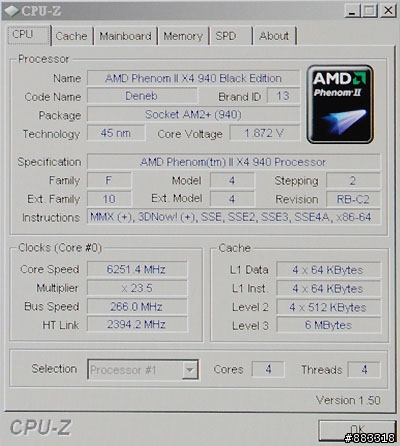Screen dimensions: 400x446
Task: Switch to the Cache tab
Action: pos(72,36)
